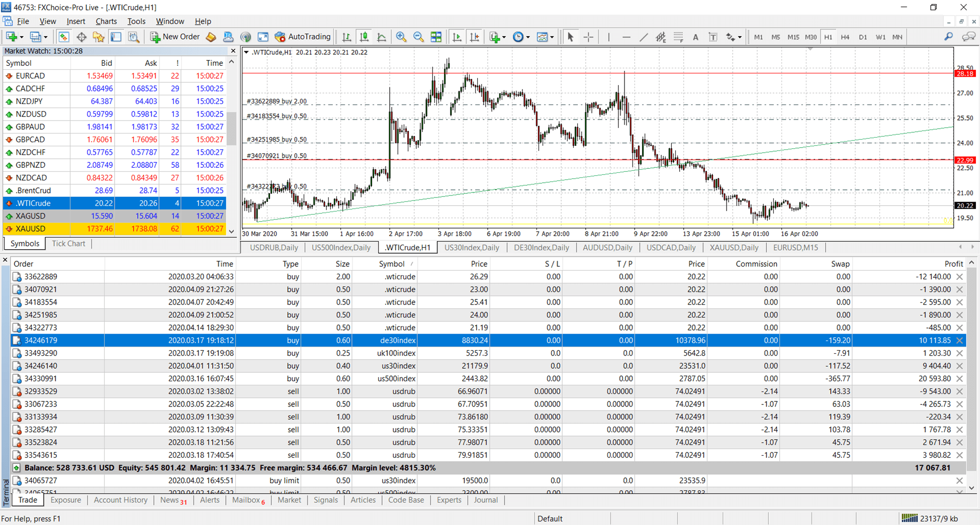
Task: Switch chart to candlesticks view
Action: [x=364, y=37]
